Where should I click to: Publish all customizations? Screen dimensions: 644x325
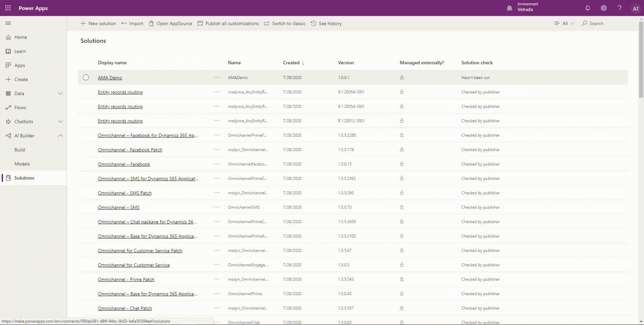(228, 23)
